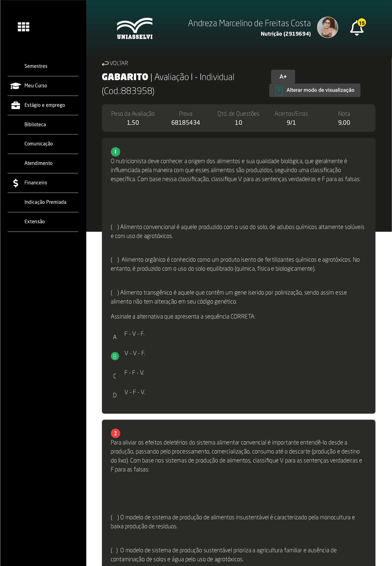The image size is (392, 566).
Task: Go to Atendimento in sidebar
Action: tap(38, 163)
